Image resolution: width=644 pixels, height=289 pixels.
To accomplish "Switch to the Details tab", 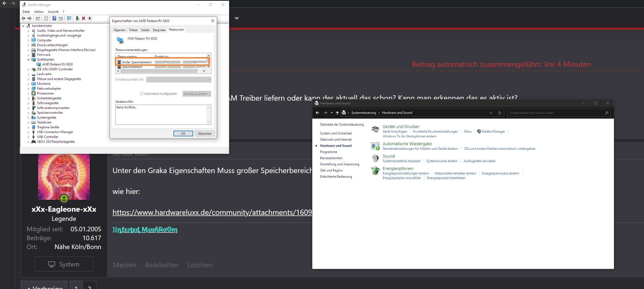I will 145,30.
